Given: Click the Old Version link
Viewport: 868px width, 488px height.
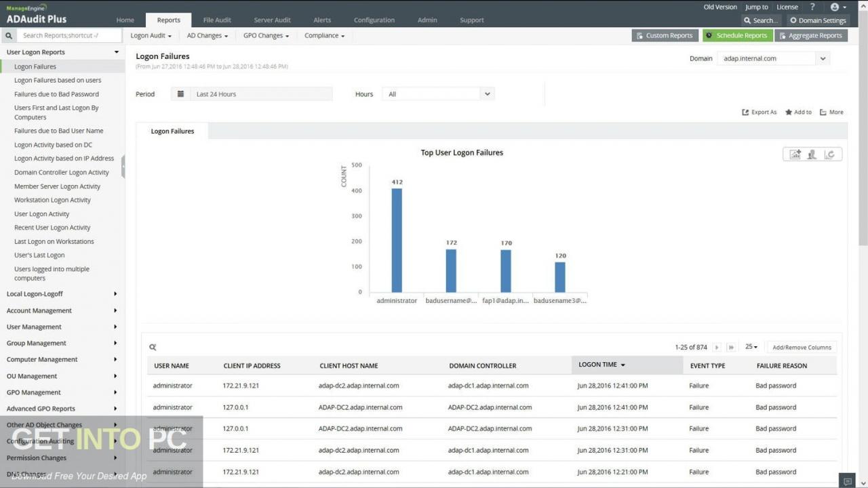Looking at the screenshot, I should [720, 7].
